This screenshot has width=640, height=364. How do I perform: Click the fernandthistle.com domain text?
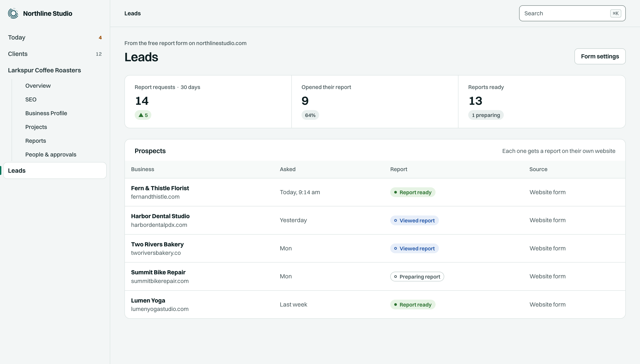(x=155, y=197)
